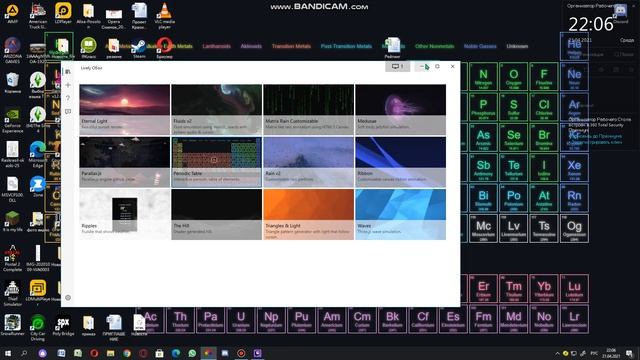Click the Post Transition Metals legend
The image size is (640, 360).
[x=346, y=46]
